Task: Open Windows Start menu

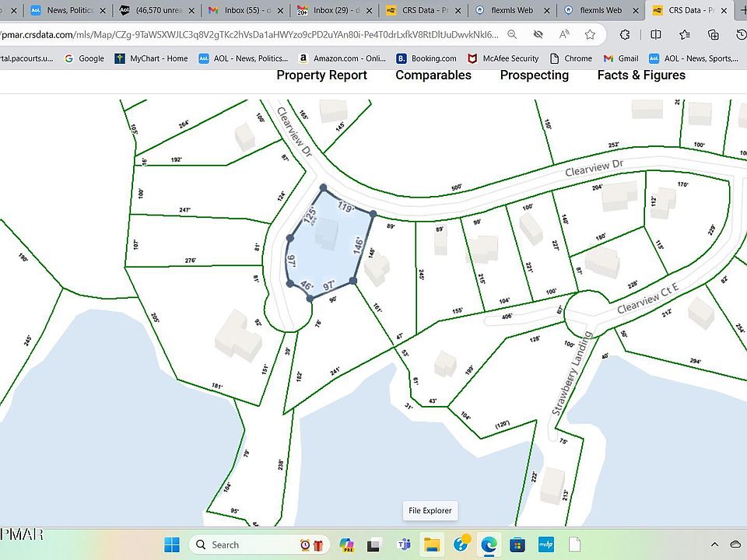Action: click(172, 544)
